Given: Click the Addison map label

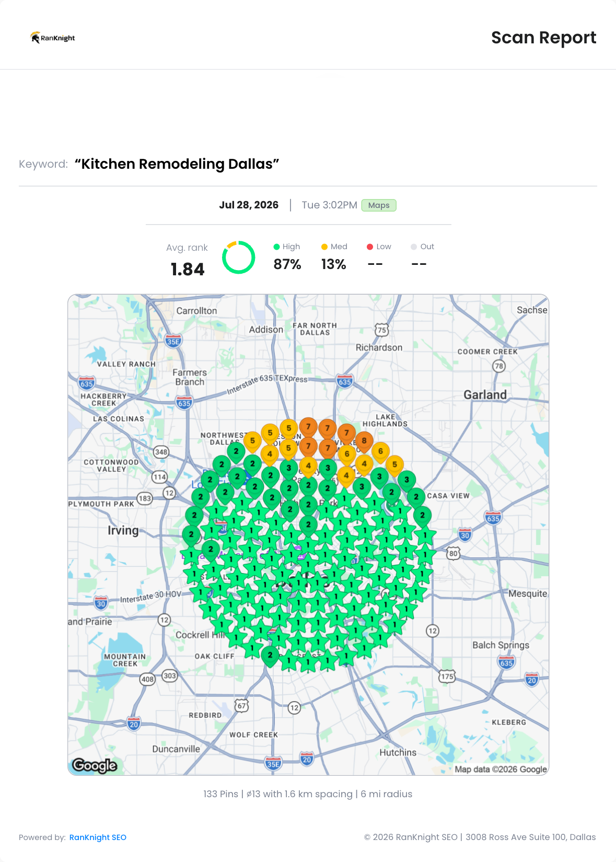Looking at the screenshot, I should click(x=266, y=330).
